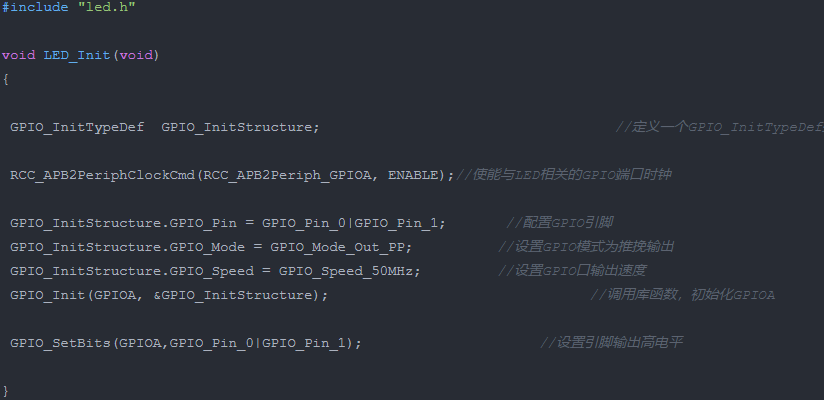Screen dimensions: 824x400
Task: Click the comment about initializing GPIOA
Action: click(682, 295)
